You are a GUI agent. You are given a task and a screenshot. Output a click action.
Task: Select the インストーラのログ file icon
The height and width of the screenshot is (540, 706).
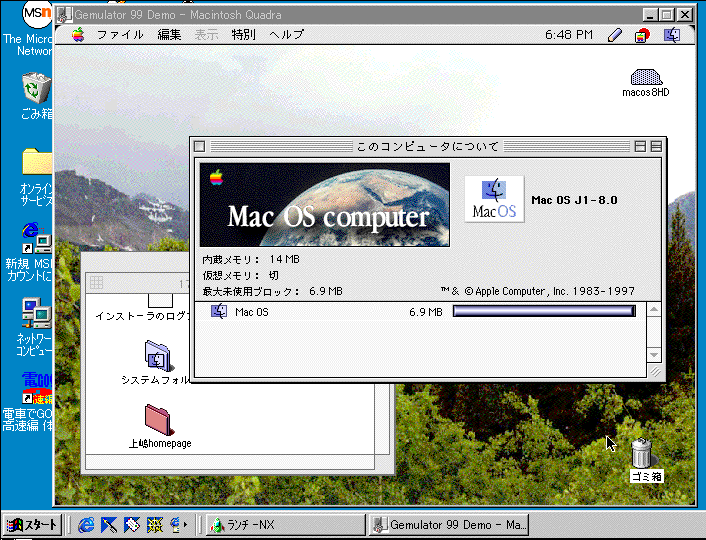[160, 300]
